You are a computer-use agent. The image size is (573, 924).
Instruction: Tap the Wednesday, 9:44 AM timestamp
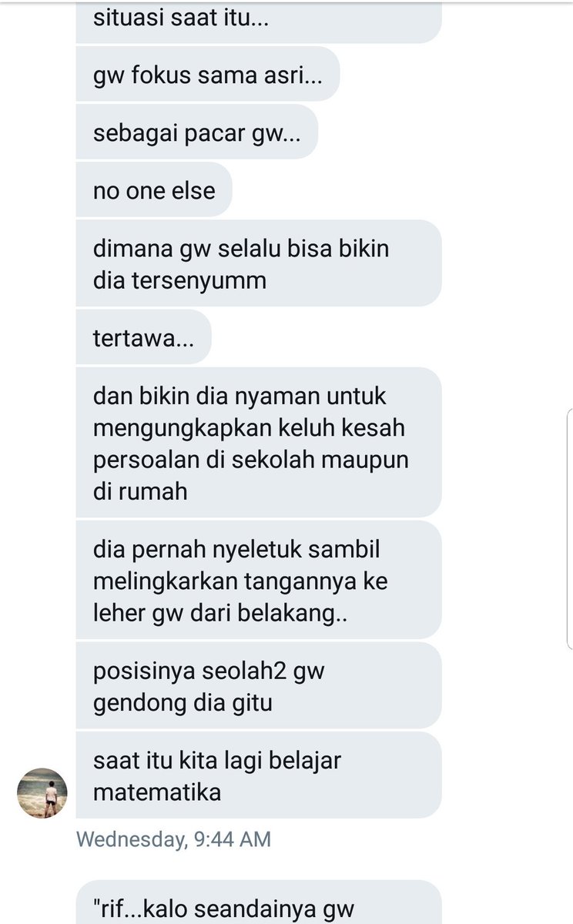[173, 839]
